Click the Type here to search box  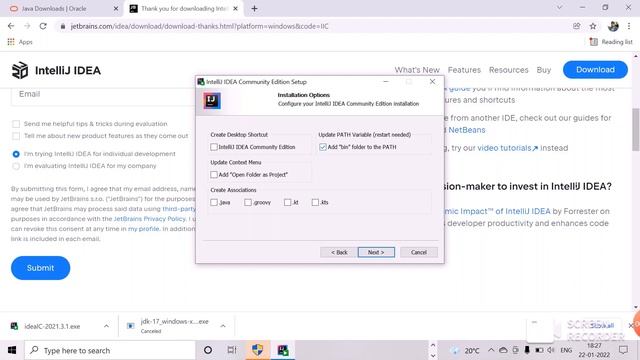[109, 350]
